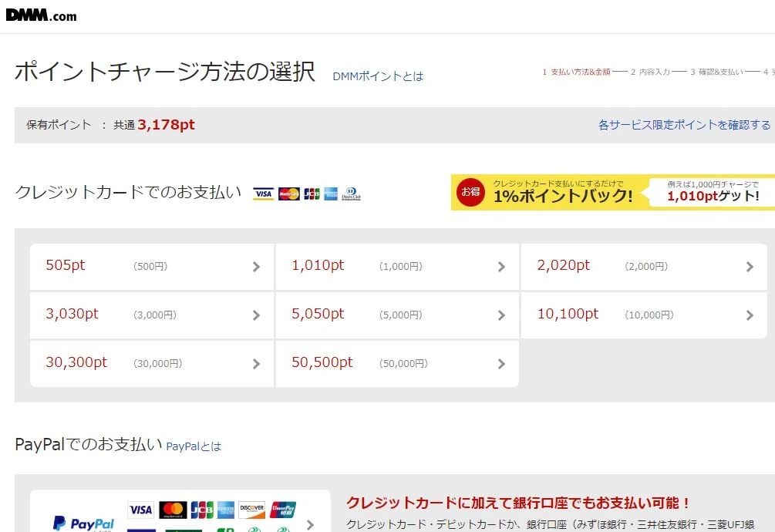Image resolution: width=775 pixels, height=532 pixels.
Task: Open the PayPalとは link
Action: (194, 446)
